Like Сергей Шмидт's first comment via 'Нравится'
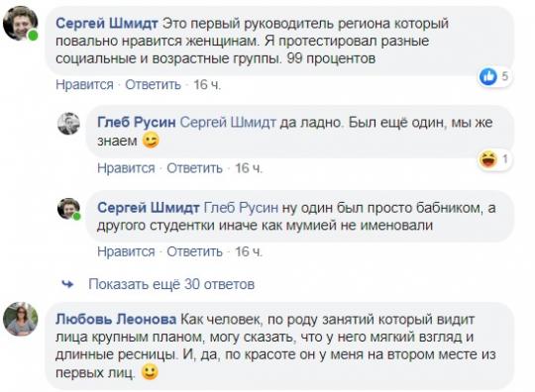Screen dimensions: 535x392 pyautogui.click(x=84, y=84)
